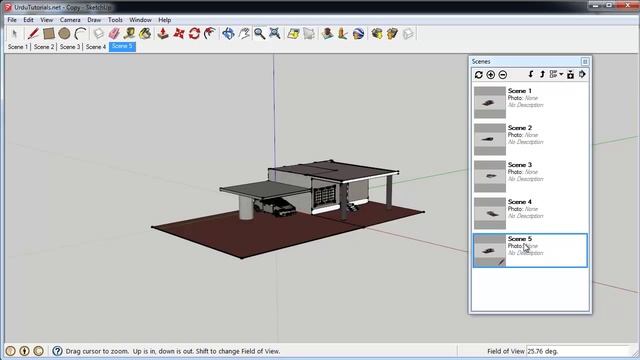The width and height of the screenshot is (640, 360).
Task: Switch to the Scene 3 tab
Action: (x=70, y=47)
